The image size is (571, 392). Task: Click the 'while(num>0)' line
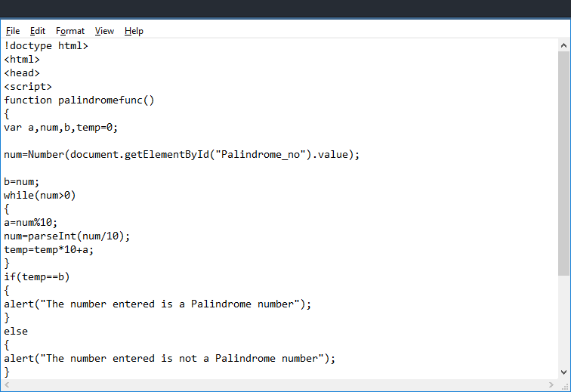click(40, 196)
